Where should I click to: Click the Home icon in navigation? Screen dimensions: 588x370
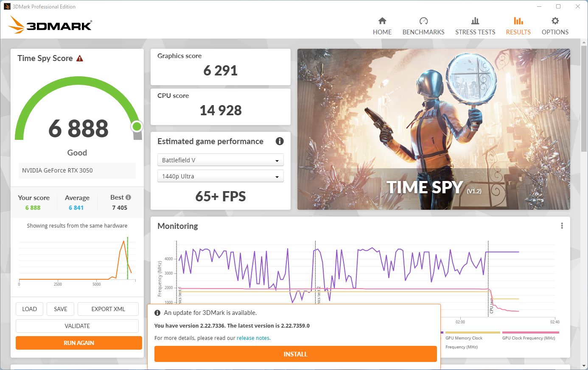tap(382, 21)
